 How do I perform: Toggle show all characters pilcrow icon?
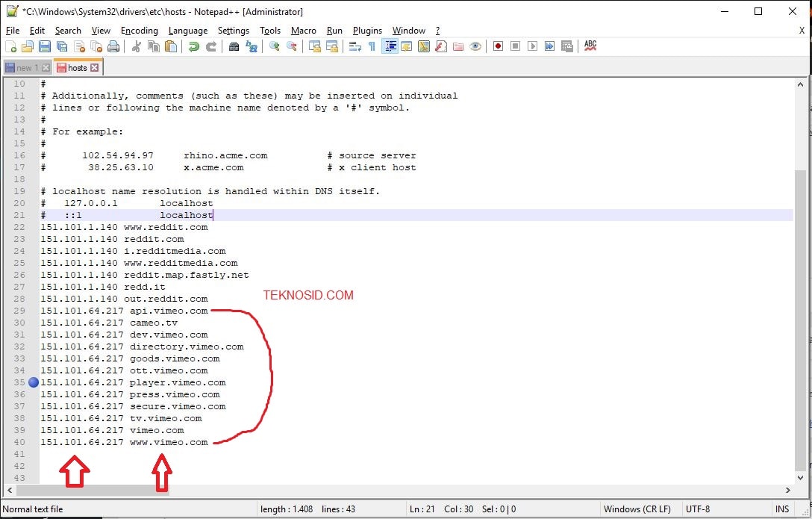pyautogui.click(x=372, y=46)
